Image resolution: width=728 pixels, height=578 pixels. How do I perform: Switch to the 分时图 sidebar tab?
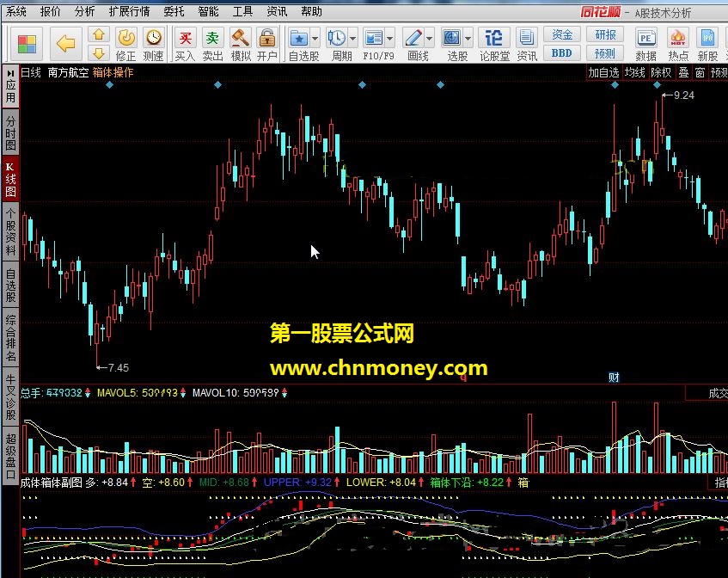pos(10,133)
